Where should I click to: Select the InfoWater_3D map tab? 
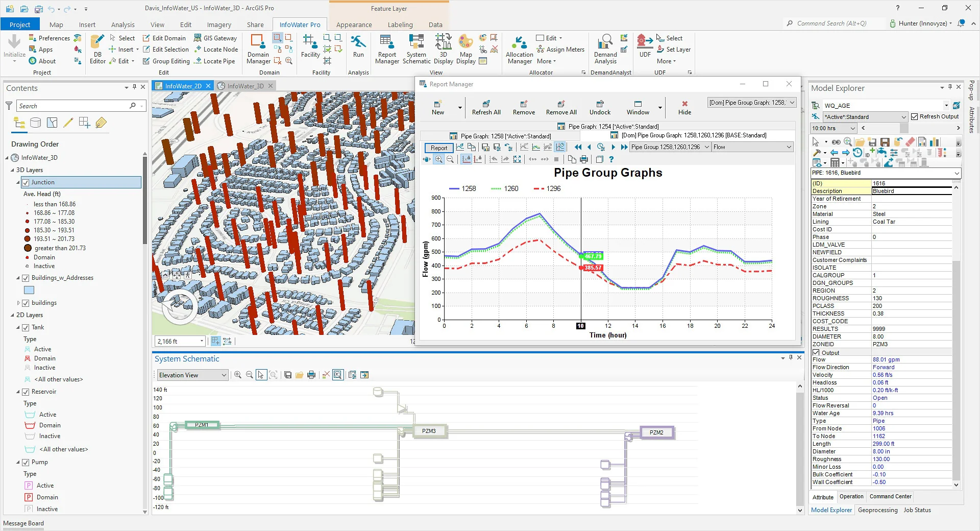pos(245,86)
